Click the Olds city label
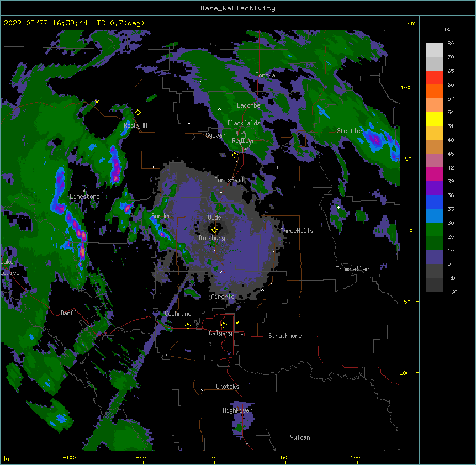The height and width of the screenshot is (465, 476). tap(214, 218)
